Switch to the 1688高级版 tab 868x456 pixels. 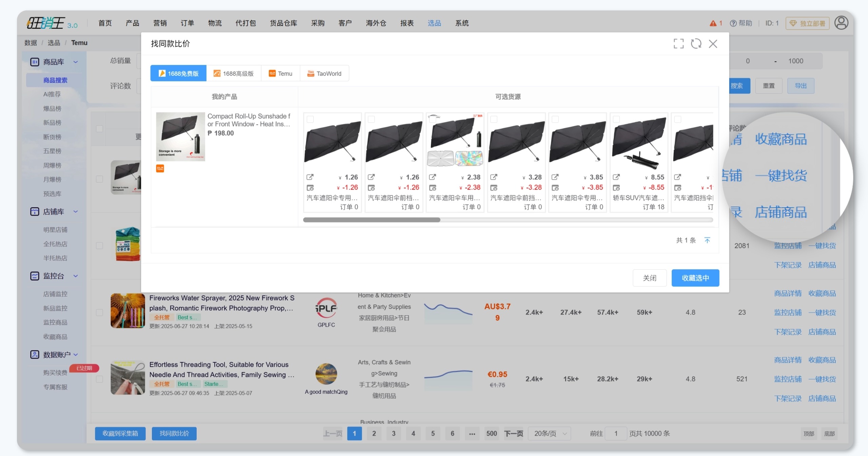point(234,73)
